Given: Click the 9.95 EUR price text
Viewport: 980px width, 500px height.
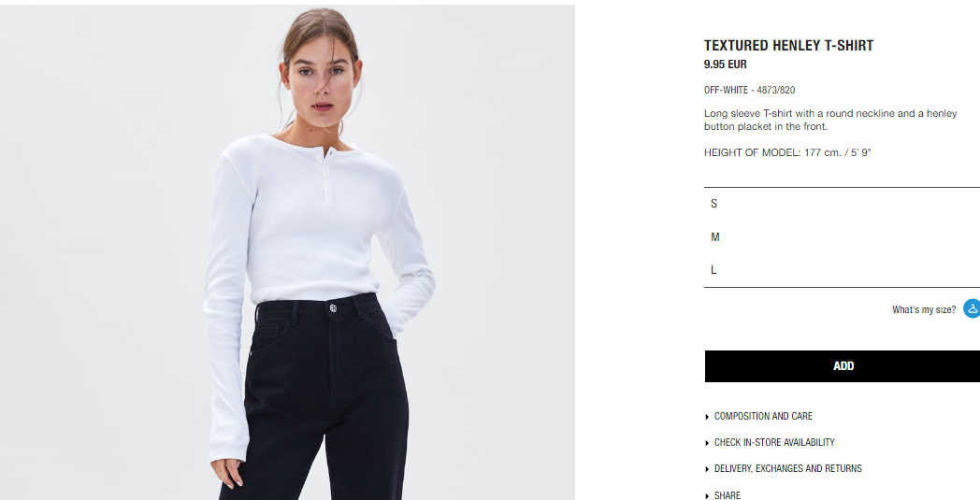Looking at the screenshot, I should pos(726,64).
